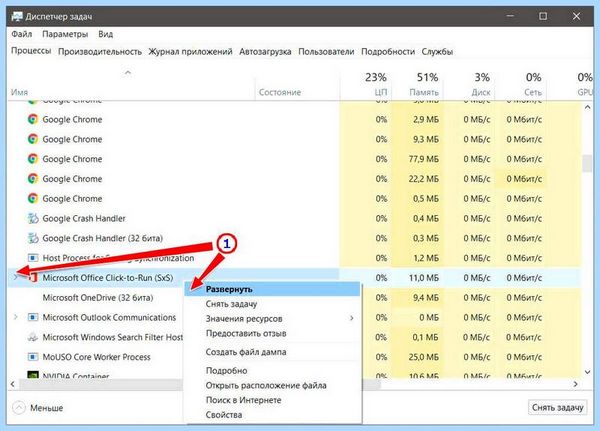Click the Меньше details toggle label
The image size is (600, 431).
point(46,408)
